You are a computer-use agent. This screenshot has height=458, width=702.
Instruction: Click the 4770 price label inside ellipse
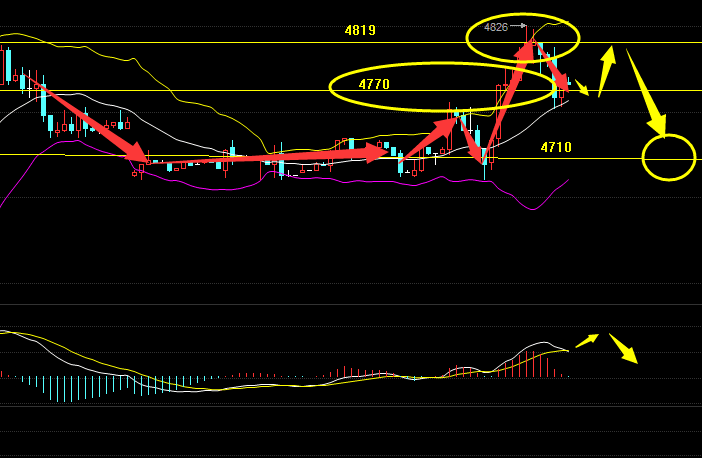374,85
